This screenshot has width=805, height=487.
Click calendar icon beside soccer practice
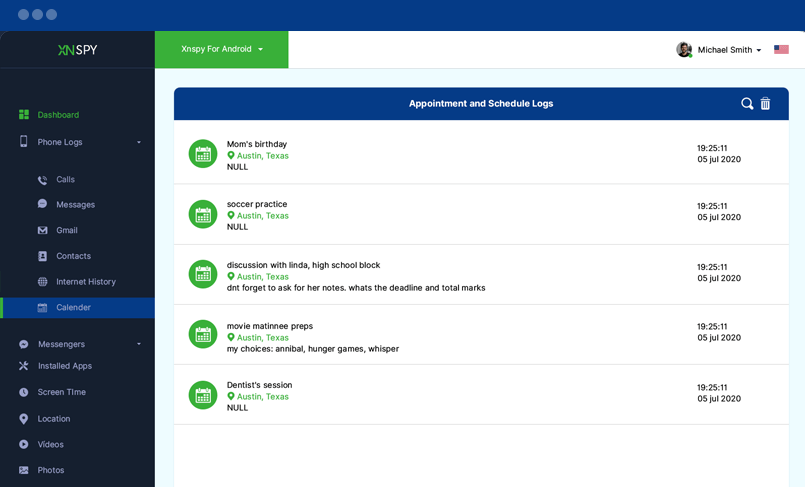click(203, 214)
